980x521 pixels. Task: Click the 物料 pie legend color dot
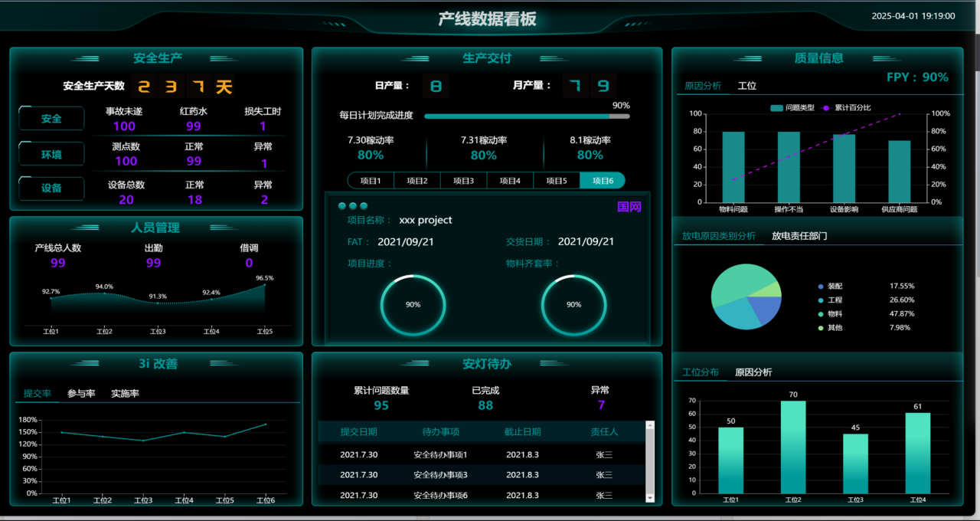click(821, 314)
